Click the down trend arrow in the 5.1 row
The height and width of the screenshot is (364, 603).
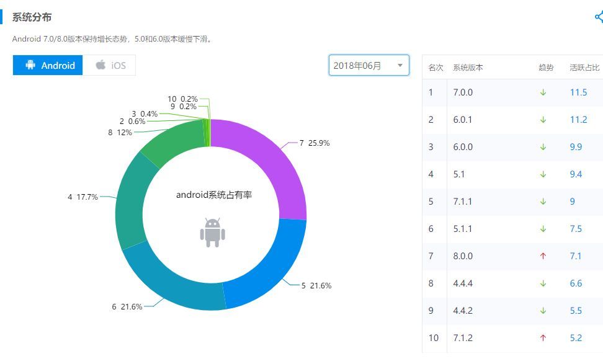[x=543, y=174]
